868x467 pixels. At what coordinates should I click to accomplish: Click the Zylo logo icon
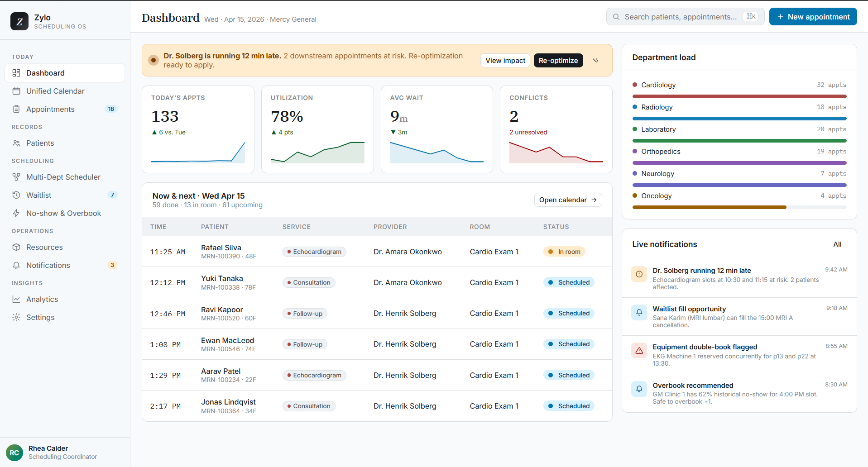tap(19, 21)
